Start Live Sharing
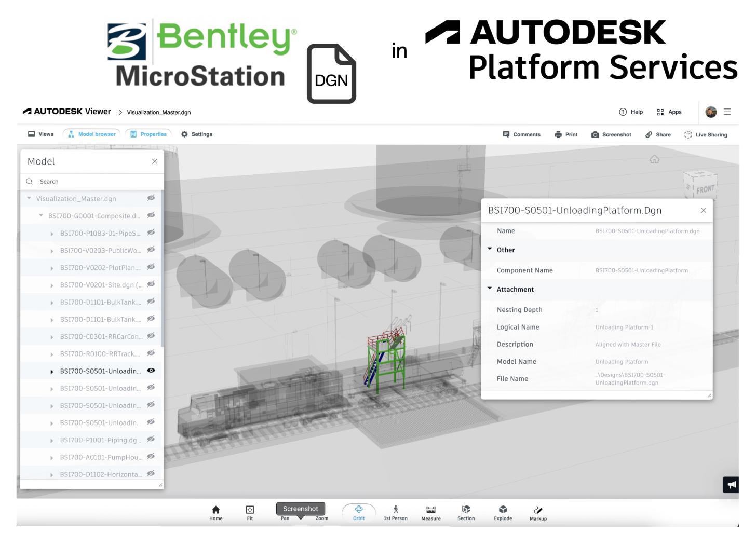Screen dimensions: 756x533 [706, 134]
